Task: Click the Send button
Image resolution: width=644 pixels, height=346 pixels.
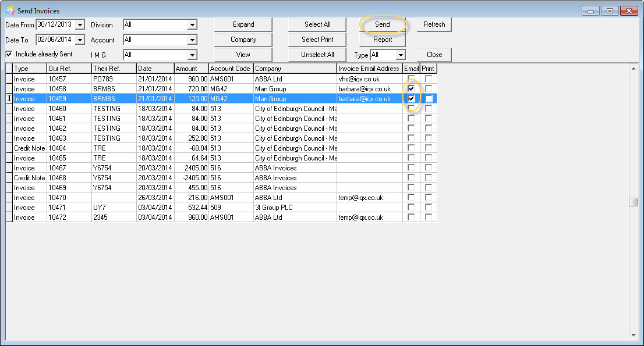Action: tap(383, 24)
